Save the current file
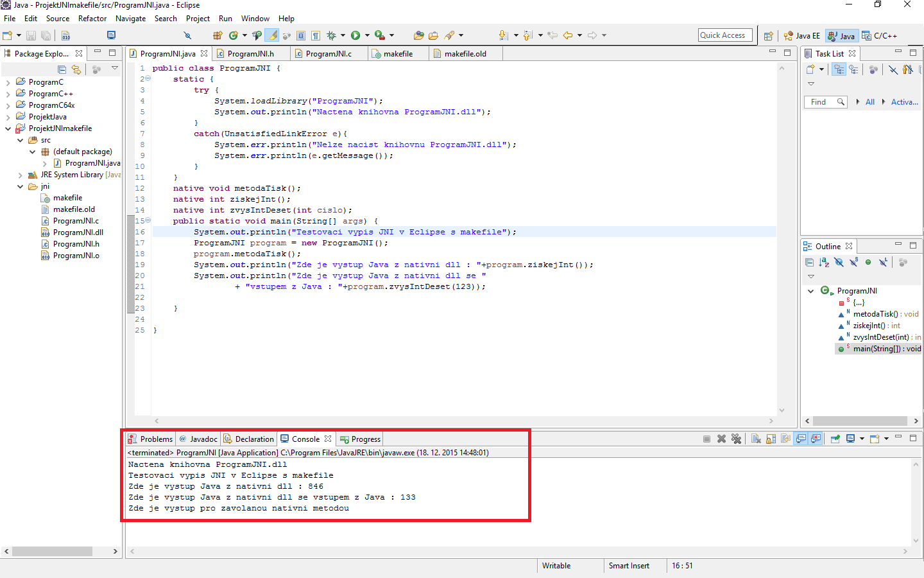Screen dimensions: 924x578 pyautogui.click(x=31, y=35)
